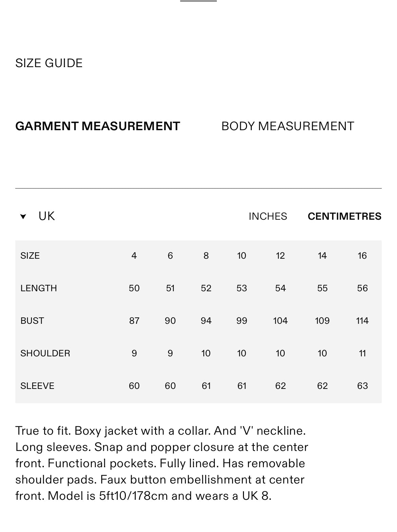Viewport: 397px width, 532px height.
Task: Click the size 4 column header
Action: 134,256
